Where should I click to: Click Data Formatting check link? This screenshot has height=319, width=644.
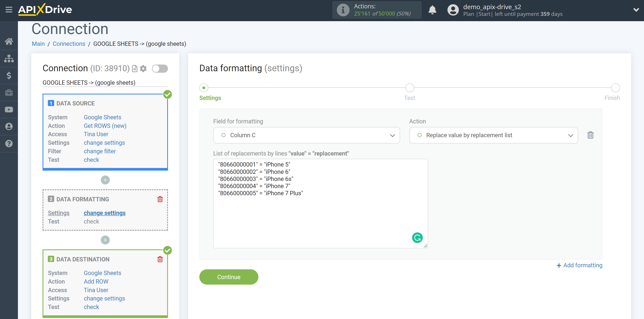point(91,221)
